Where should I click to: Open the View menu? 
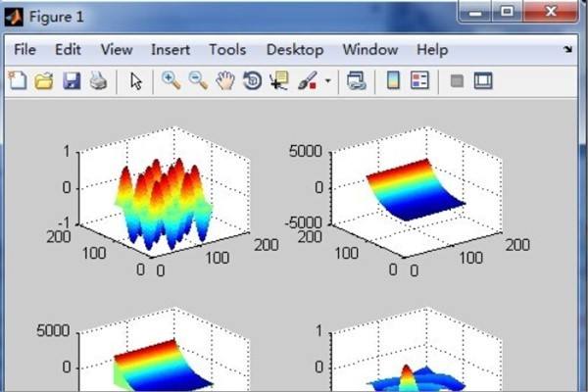[117, 50]
